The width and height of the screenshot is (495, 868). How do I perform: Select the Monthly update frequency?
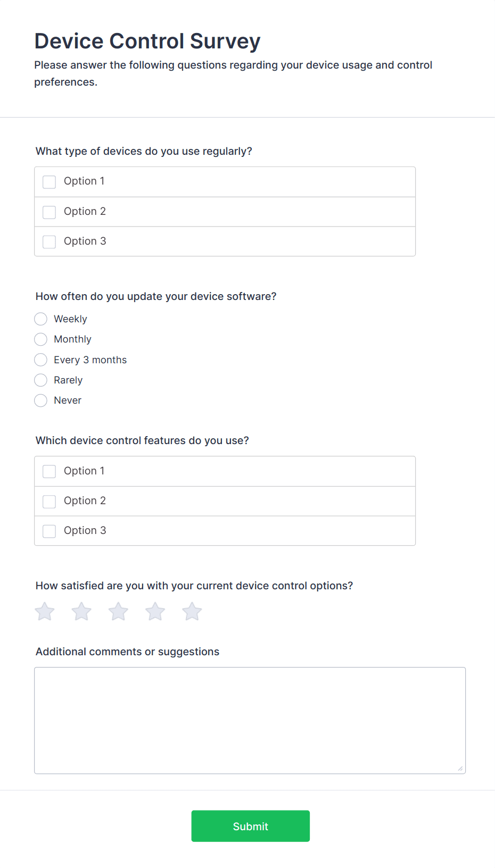[x=41, y=339]
